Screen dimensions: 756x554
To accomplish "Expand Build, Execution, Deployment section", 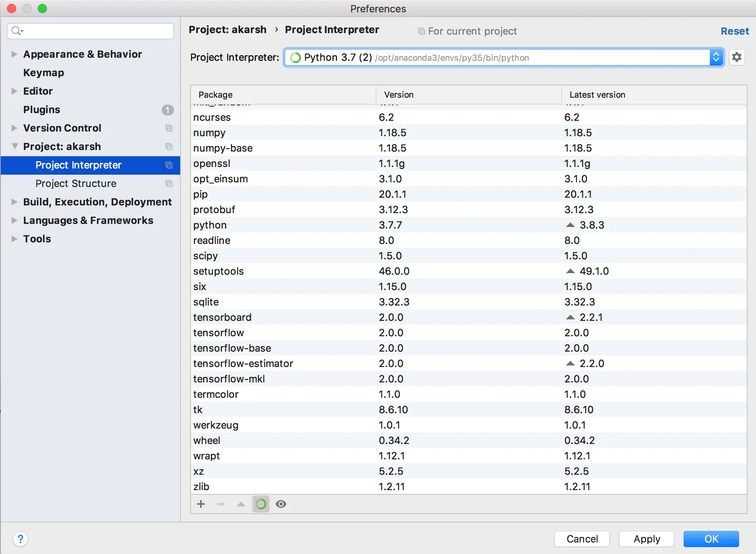I will pos(14,202).
